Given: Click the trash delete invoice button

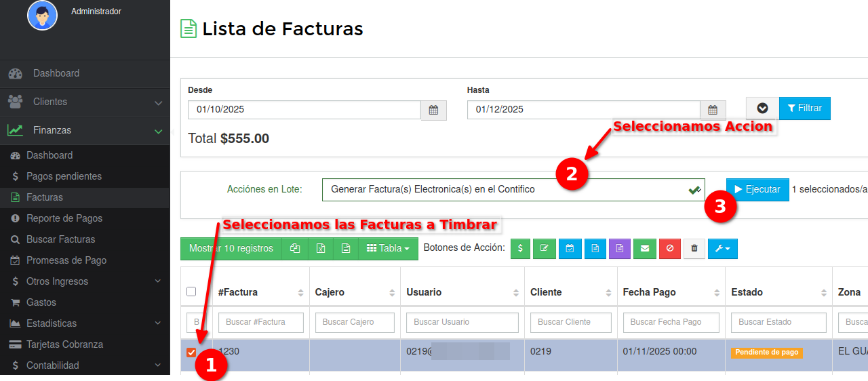Looking at the screenshot, I should coord(694,249).
